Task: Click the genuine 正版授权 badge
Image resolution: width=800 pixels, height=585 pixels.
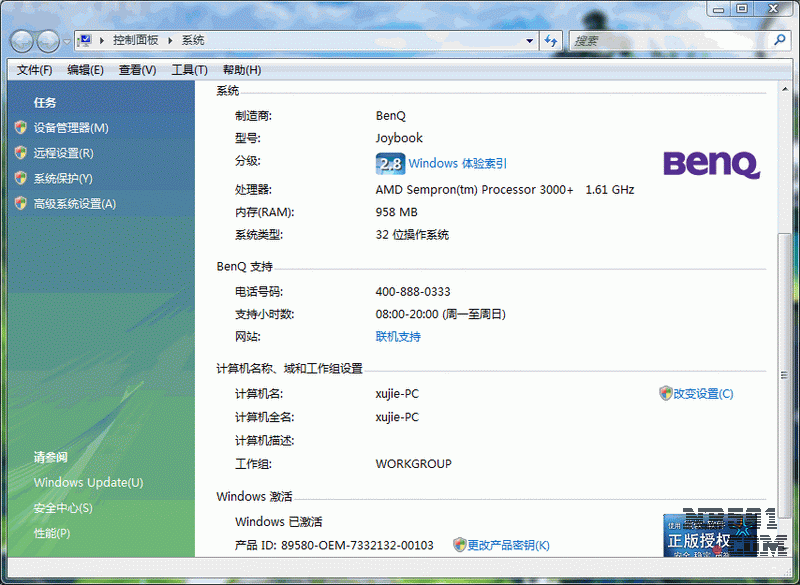Action: 697,536
